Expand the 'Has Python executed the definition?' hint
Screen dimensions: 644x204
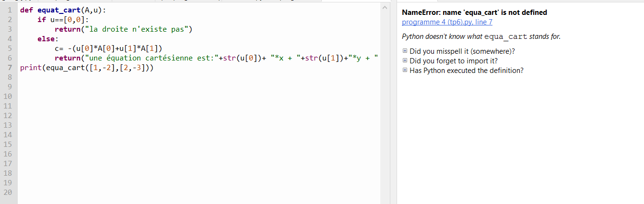[x=405, y=71]
